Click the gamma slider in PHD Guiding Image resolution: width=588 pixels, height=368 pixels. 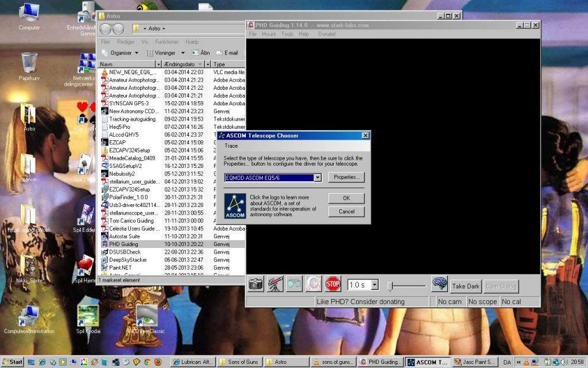(x=407, y=286)
